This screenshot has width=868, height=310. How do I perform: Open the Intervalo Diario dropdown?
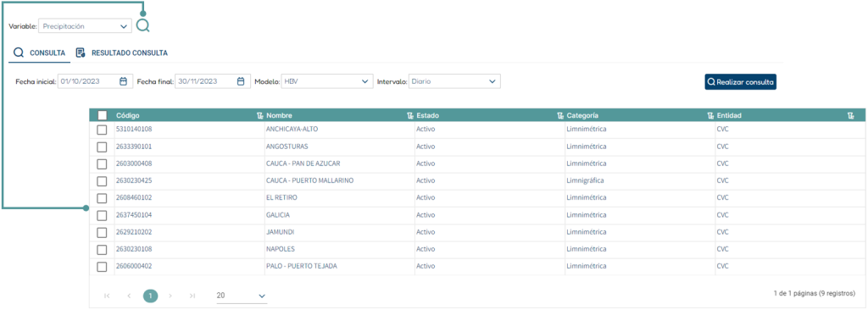click(x=454, y=81)
